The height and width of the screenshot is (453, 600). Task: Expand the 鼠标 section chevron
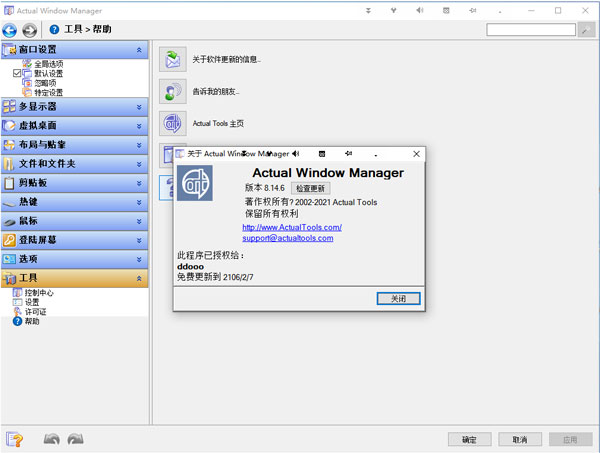[x=139, y=222]
